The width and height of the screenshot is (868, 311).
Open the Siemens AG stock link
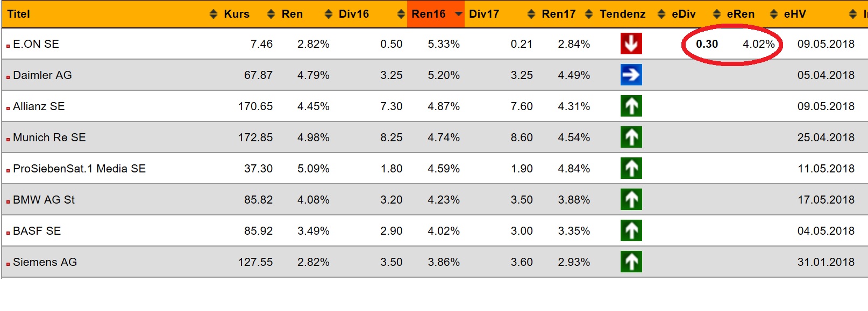coord(45,262)
